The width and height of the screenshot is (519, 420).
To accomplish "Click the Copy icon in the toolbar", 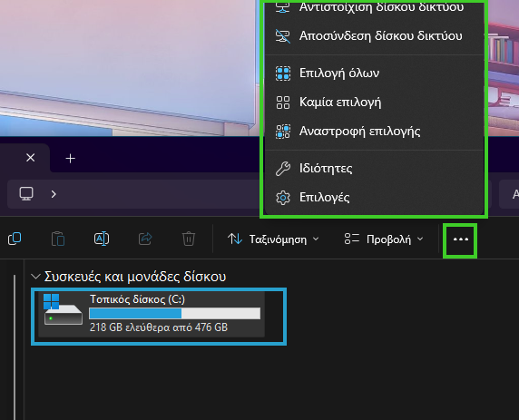I will (x=15, y=239).
